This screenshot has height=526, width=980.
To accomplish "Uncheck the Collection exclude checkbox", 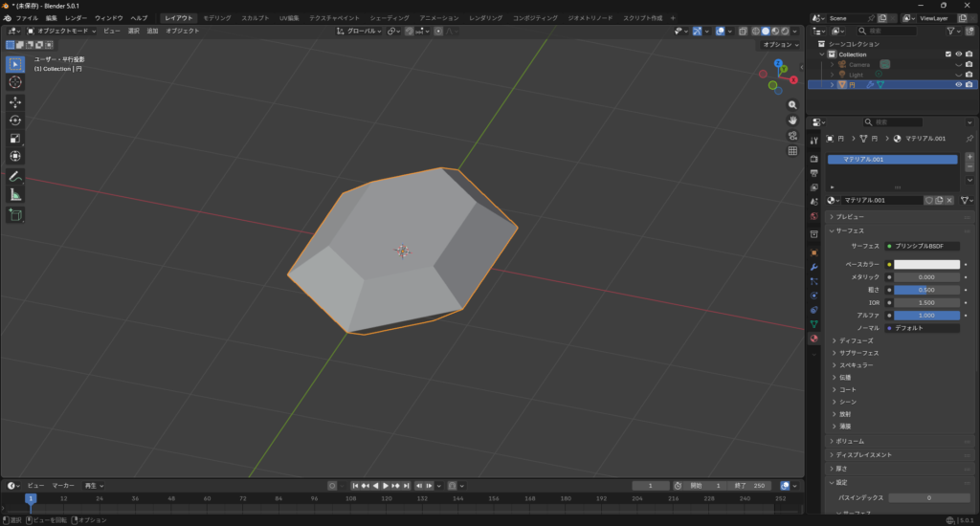I will coord(948,55).
